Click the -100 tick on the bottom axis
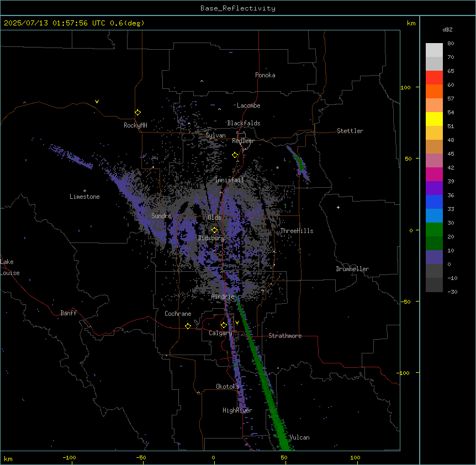Image resolution: width=476 pixels, height=465 pixels. point(69,458)
